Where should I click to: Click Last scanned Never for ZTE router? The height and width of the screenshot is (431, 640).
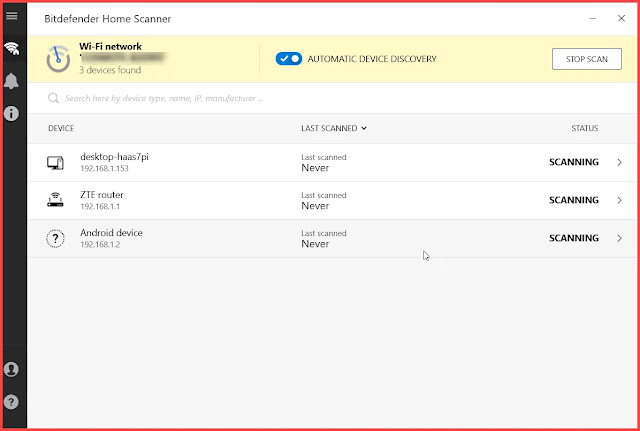pos(324,201)
